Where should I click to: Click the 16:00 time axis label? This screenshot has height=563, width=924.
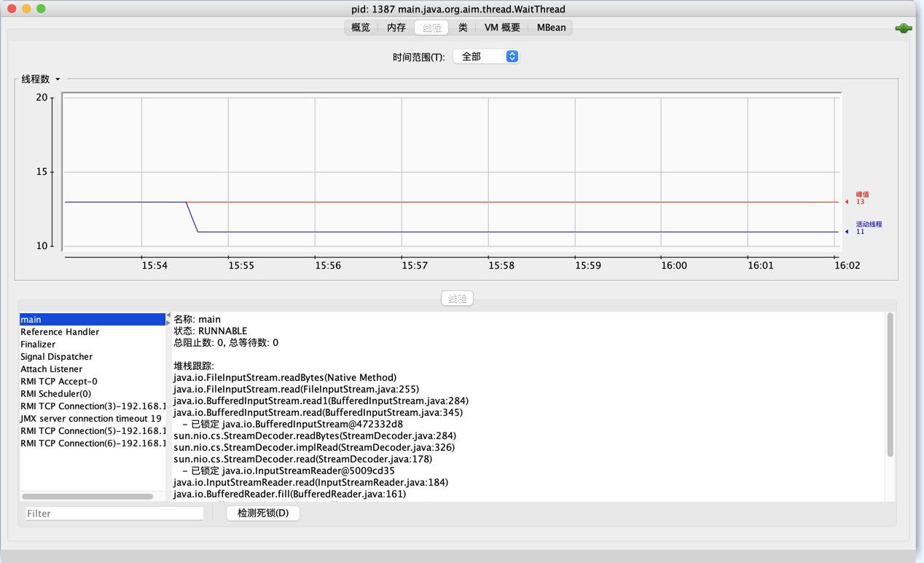[674, 266]
